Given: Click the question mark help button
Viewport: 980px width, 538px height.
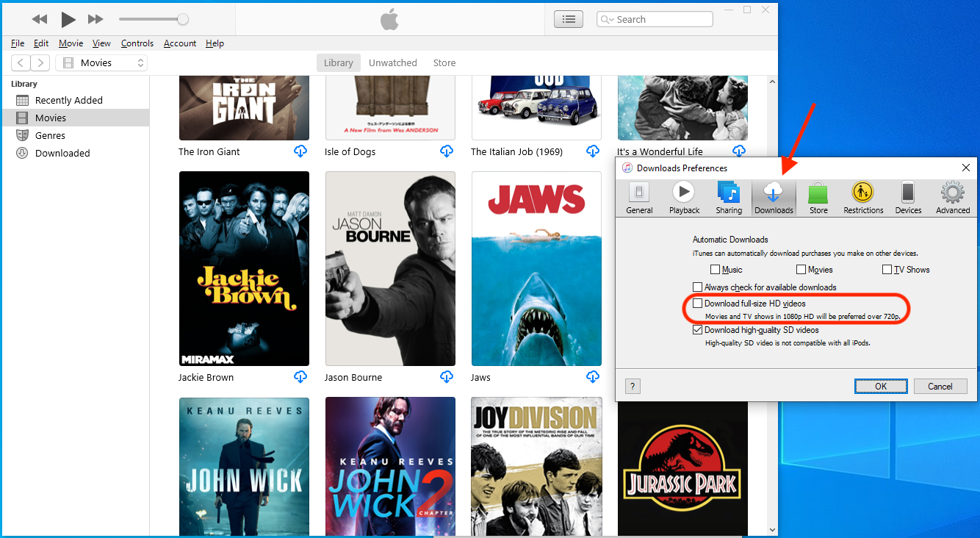Looking at the screenshot, I should [633, 386].
